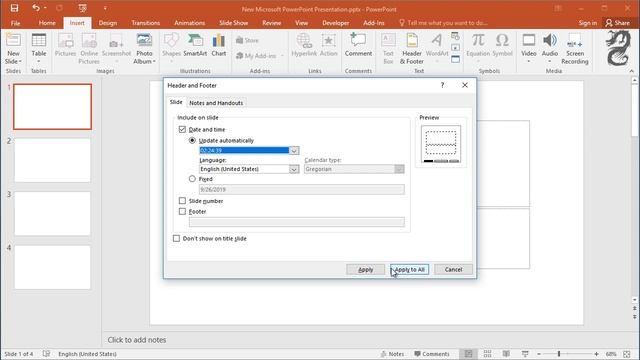Screen dimensions: 640x360
Task: Select the Fixed date radio button
Action: click(x=192, y=179)
